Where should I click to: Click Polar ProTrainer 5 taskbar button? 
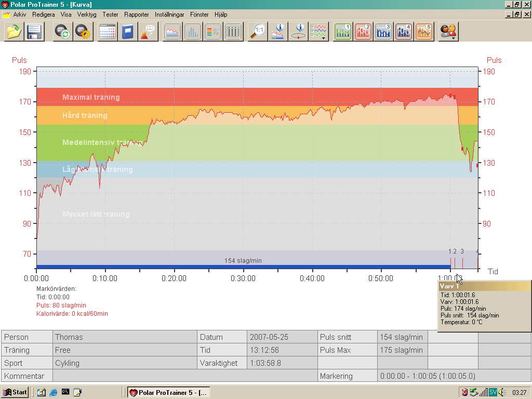point(169,393)
